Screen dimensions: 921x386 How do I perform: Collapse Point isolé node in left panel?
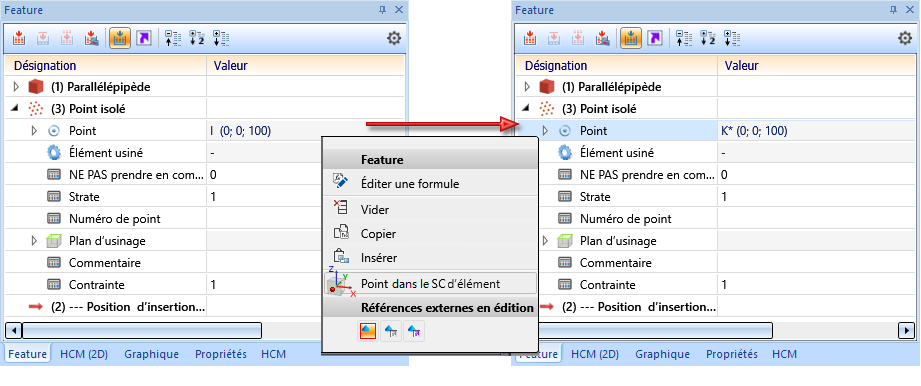pyautogui.click(x=15, y=108)
